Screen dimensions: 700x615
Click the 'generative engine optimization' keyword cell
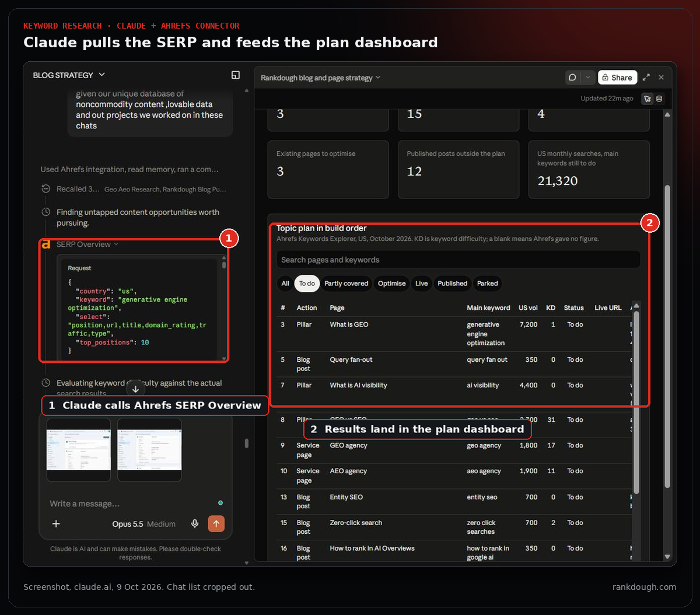pos(486,334)
